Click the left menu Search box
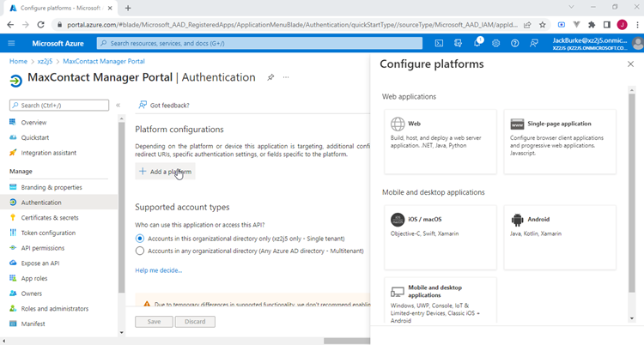The image size is (644, 345). point(59,106)
